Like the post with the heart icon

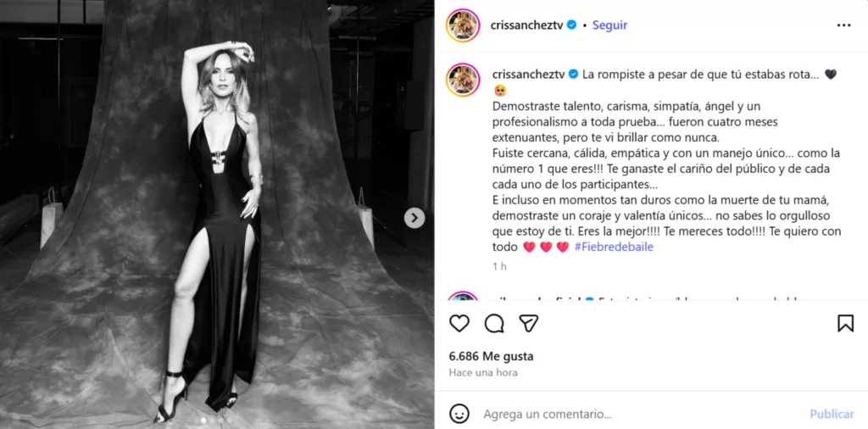click(x=459, y=323)
